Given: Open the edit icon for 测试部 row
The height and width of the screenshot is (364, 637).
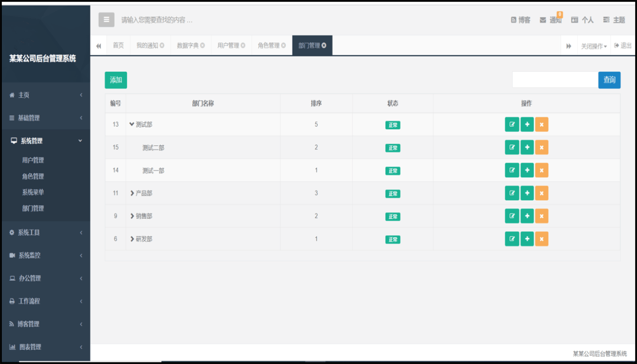Looking at the screenshot, I should (x=511, y=124).
